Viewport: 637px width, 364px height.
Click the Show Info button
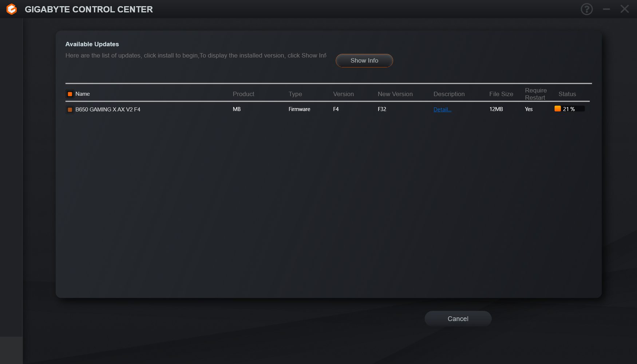[364, 60]
